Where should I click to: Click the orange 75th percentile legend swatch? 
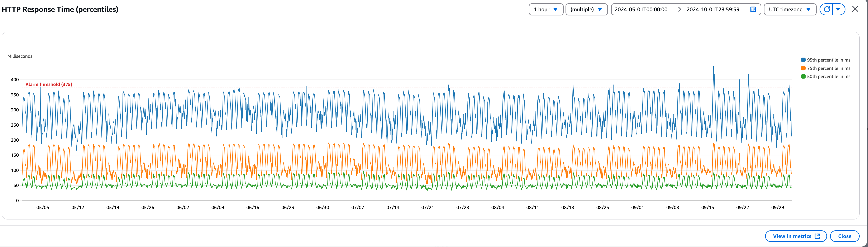tap(803, 68)
